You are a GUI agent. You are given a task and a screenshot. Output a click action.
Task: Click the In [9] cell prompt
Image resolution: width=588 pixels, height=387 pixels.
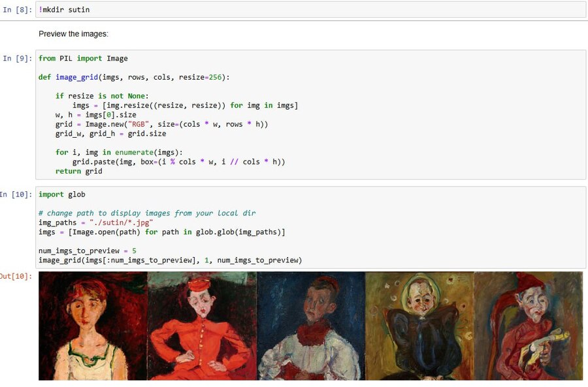(x=17, y=59)
